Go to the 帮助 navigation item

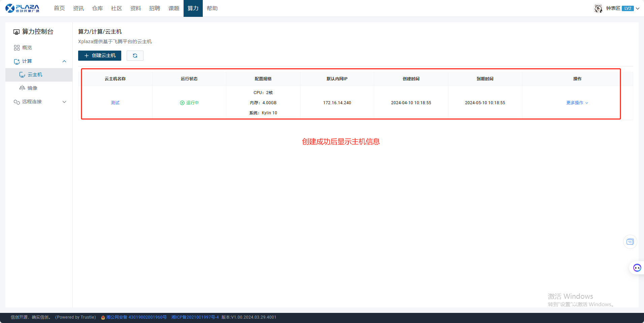click(x=212, y=8)
